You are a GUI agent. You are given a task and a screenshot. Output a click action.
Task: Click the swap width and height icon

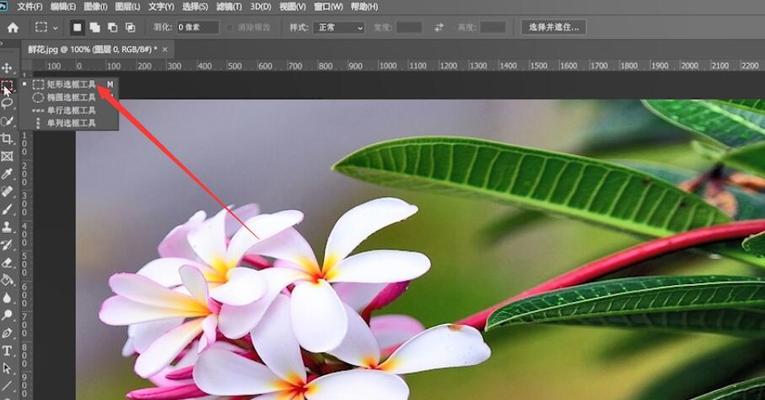(439, 27)
